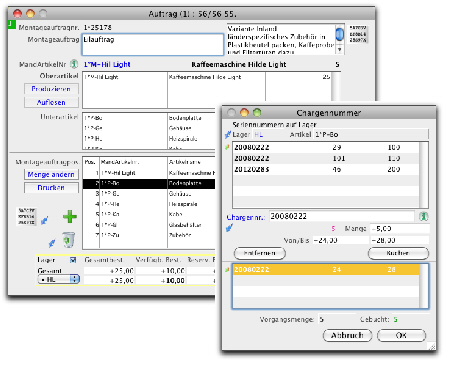Click the blue pin beside Lager in Chargennummer
Image resolution: width=454 pixels, height=366 pixels.
click(228, 135)
